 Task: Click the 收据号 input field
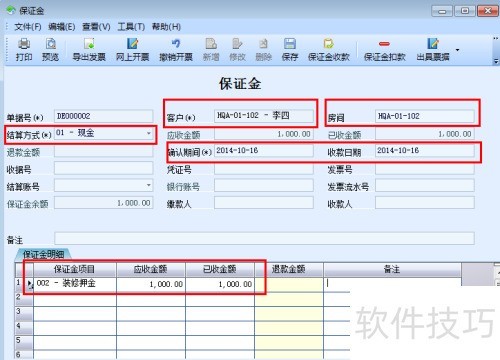pos(104,168)
